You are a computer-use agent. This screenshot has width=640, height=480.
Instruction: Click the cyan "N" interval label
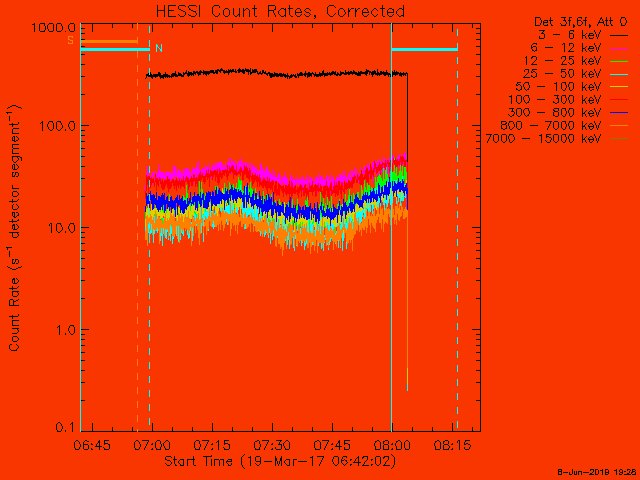coord(159,49)
